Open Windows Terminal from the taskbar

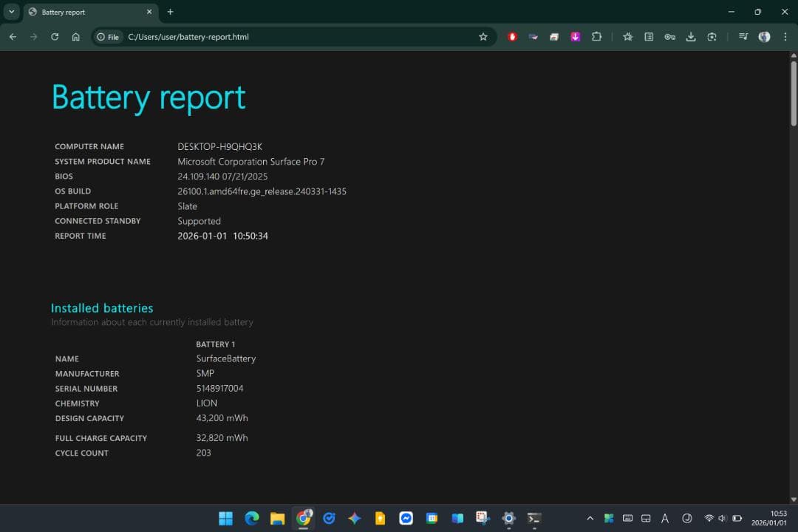tap(533, 518)
